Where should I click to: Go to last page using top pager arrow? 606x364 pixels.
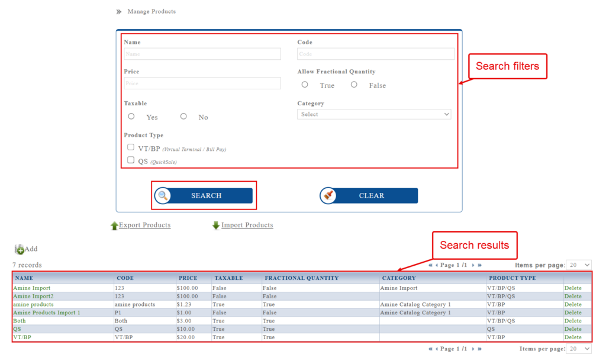pos(479,266)
